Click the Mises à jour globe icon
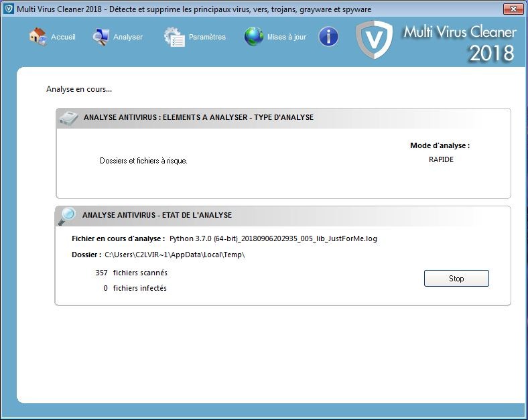The width and height of the screenshot is (528, 420). point(254,36)
